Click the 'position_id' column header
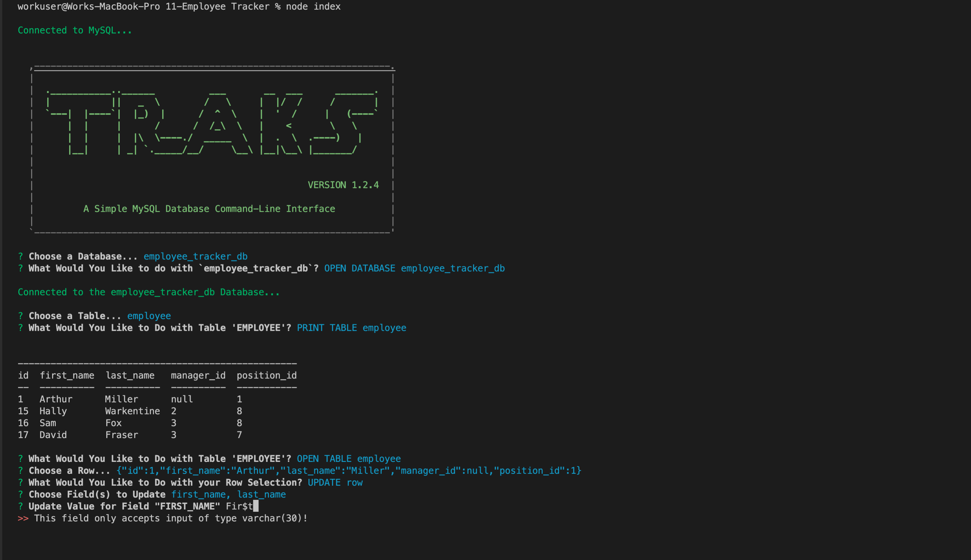This screenshot has height=560, width=971. [266, 375]
